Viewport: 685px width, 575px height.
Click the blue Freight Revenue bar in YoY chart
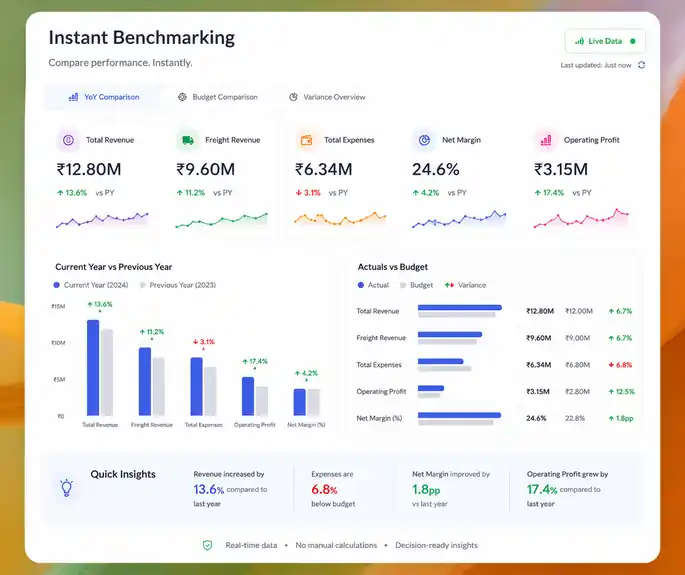[x=145, y=381]
